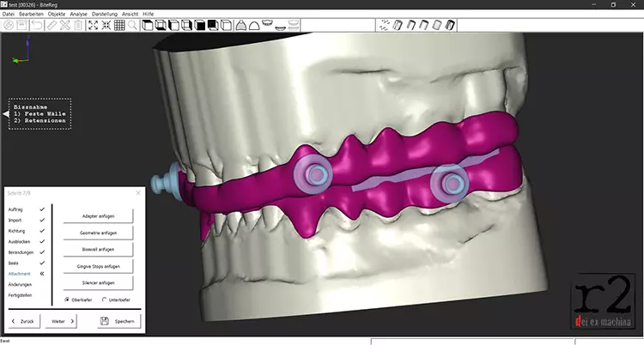Click the undo arrow toolbar icon
The width and height of the screenshot is (644, 345).
pos(37,25)
